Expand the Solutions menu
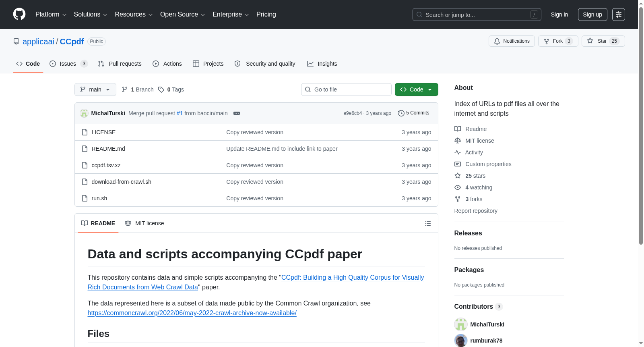The width and height of the screenshot is (644, 347). click(91, 15)
